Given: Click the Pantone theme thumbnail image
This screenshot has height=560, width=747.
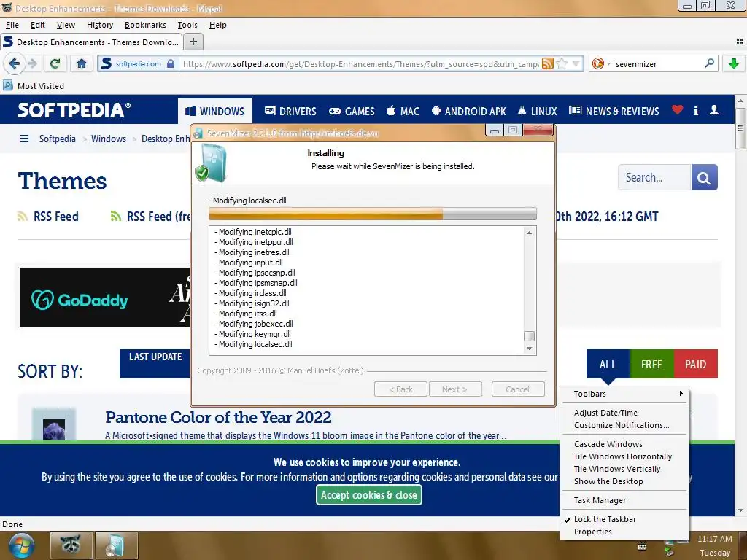Looking at the screenshot, I should tap(54, 424).
